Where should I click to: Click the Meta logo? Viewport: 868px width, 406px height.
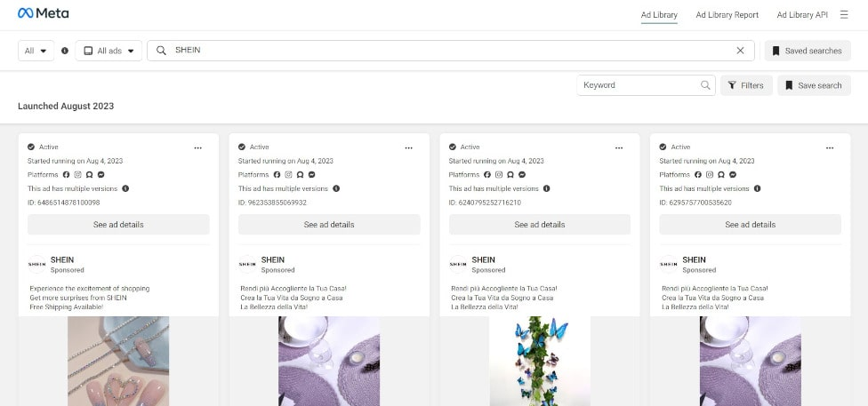pos(43,13)
